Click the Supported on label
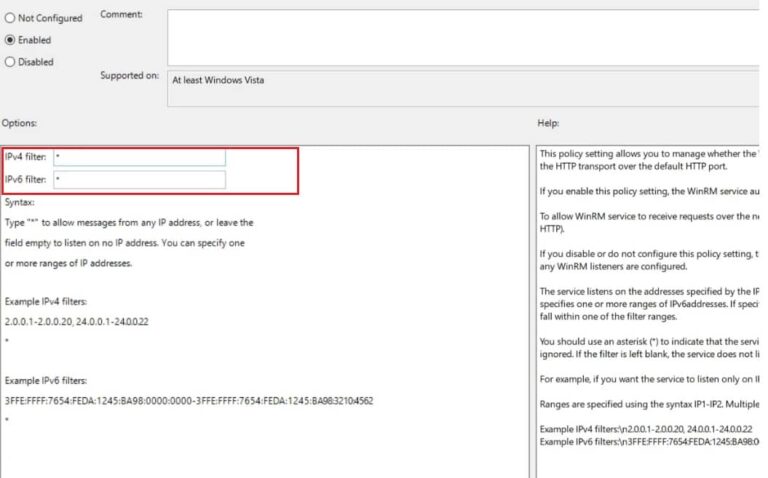The width and height of the screenshot is (768, 478). 129,76
